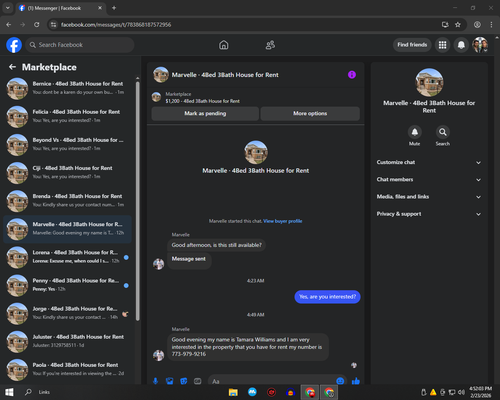Open the $1,200 Marketplace listing link
This screenshot has width=500, height=400.
point(202,101)
